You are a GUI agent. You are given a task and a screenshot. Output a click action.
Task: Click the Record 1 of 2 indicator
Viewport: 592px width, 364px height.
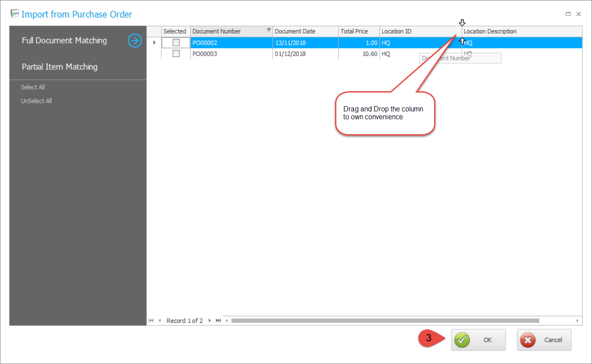[x=185, y=321]
